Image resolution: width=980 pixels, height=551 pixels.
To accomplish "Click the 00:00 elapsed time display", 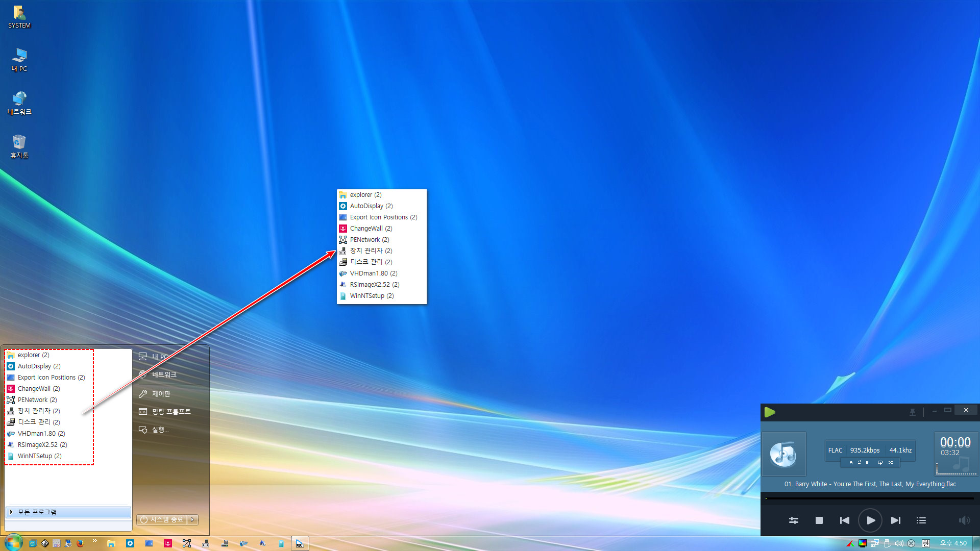I will pyautogui.click(x=955, y=442).
